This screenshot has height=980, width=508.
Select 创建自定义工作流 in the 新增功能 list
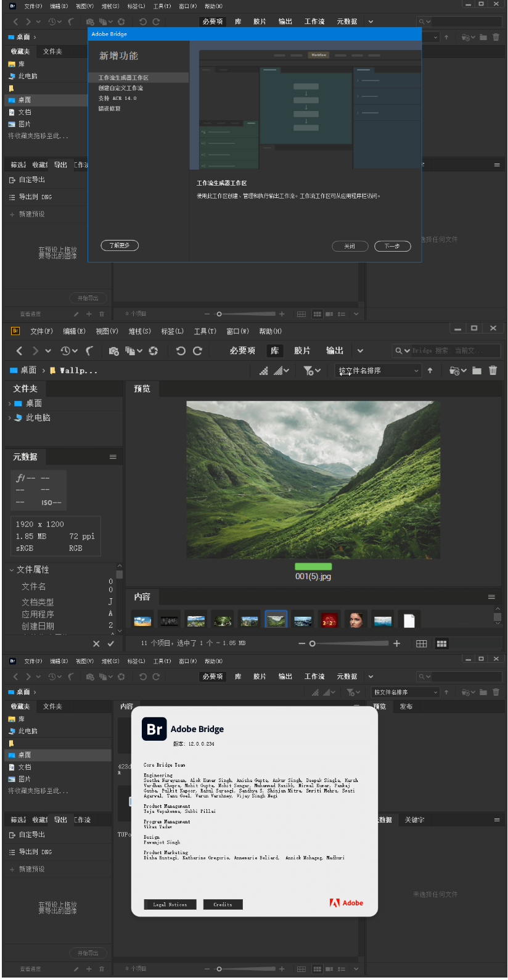click(x=121, y=88)
